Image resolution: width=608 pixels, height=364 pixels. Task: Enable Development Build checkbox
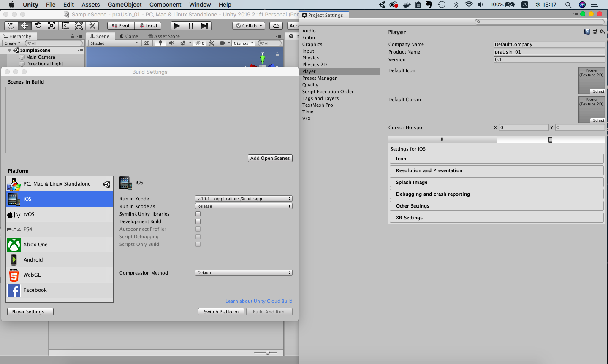pyautogui.click(x=198, y=221)
